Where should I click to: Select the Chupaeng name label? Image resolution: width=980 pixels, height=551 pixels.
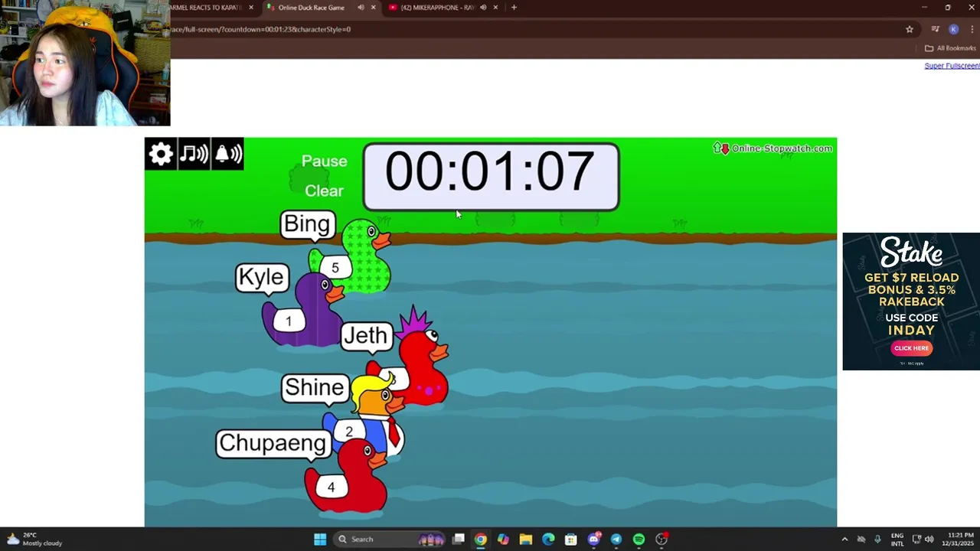272,443
